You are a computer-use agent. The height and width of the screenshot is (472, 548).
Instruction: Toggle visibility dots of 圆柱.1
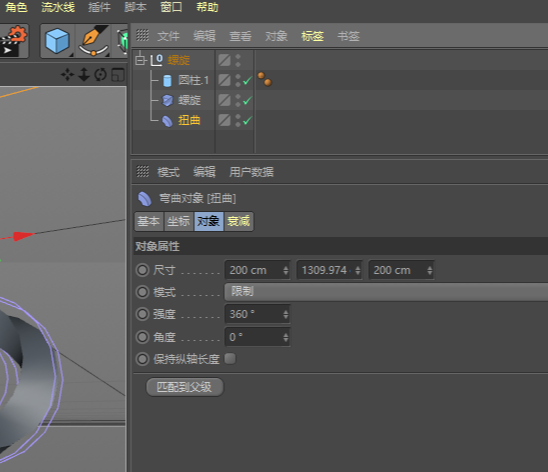pyautogui.click(x=238, y=81)
